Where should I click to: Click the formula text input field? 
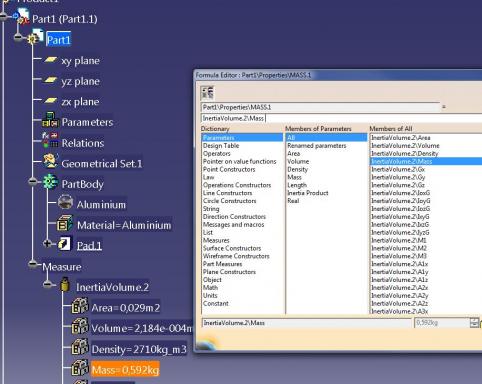341,118
